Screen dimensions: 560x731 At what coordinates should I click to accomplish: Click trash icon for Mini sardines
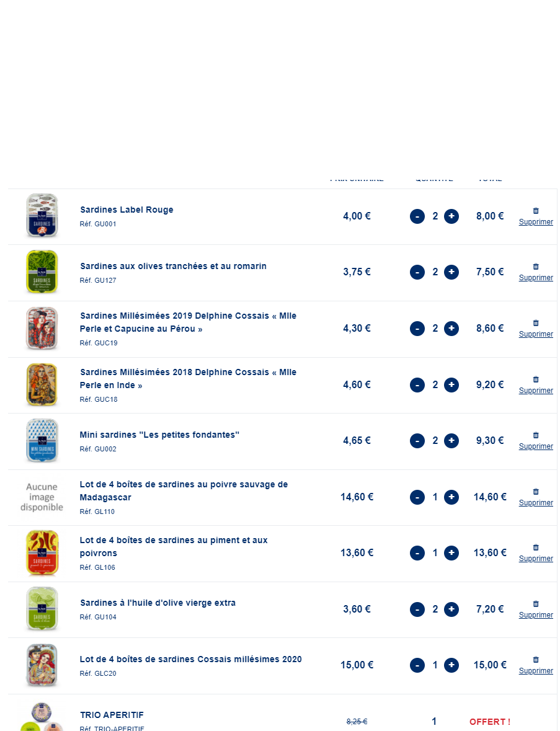point(536,435)
